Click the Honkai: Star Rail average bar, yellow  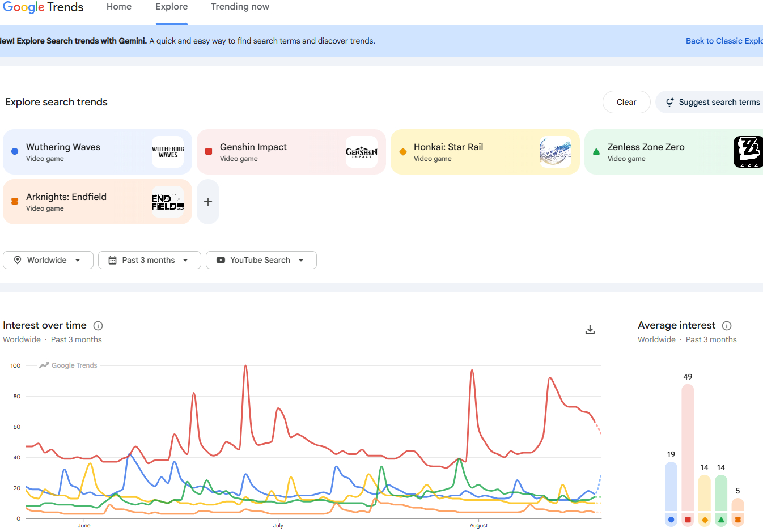[x=705, y=493]
